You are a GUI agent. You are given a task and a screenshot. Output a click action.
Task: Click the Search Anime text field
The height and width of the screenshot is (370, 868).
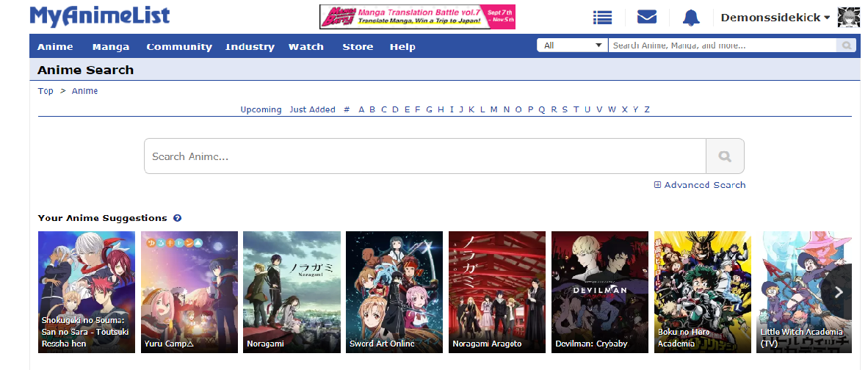(425, 156)
